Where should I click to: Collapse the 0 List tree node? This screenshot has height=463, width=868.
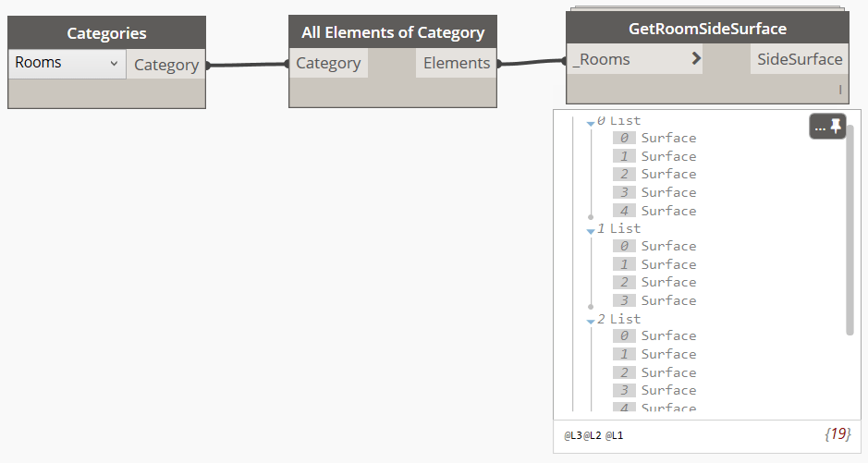(591, 122)
